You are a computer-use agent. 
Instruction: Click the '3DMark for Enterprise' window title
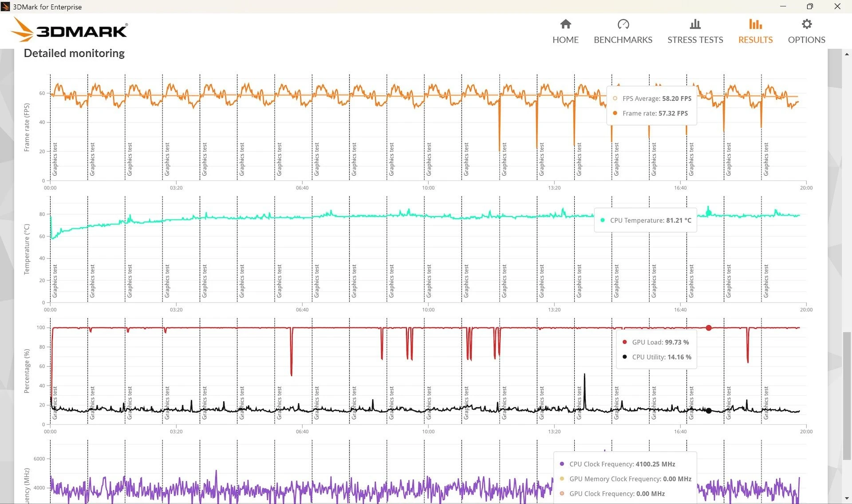point(47,7)
